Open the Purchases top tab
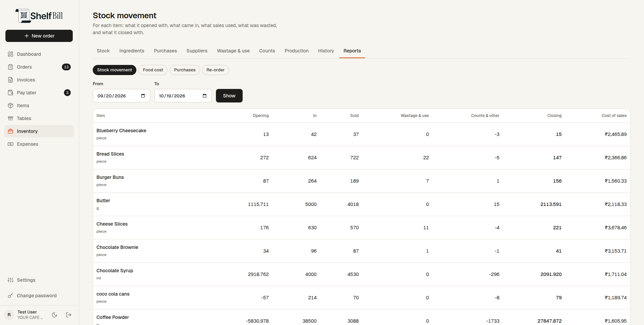The image size is (644, 325). (165, 51)
